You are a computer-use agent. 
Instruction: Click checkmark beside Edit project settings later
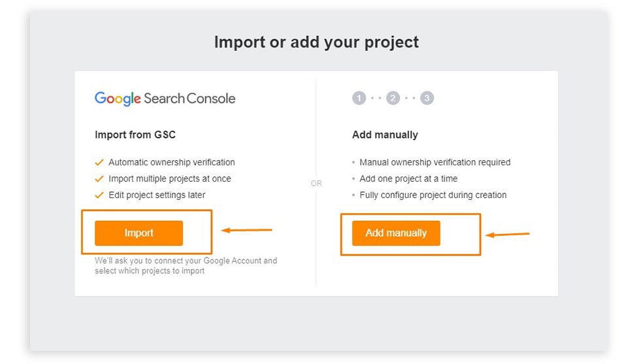99,195
